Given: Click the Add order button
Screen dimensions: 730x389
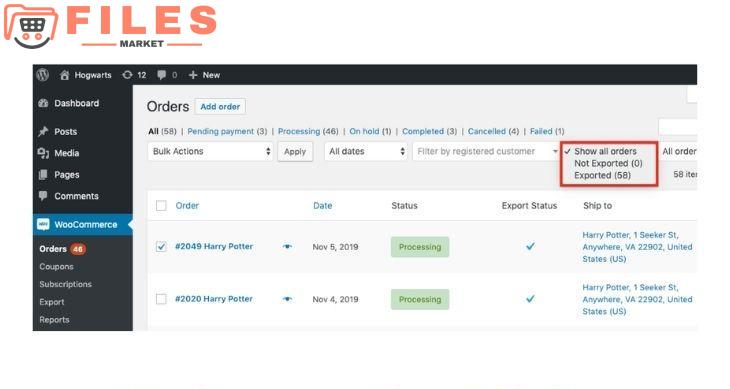Looking at the screenshot, I should click(x=220, y=107).
